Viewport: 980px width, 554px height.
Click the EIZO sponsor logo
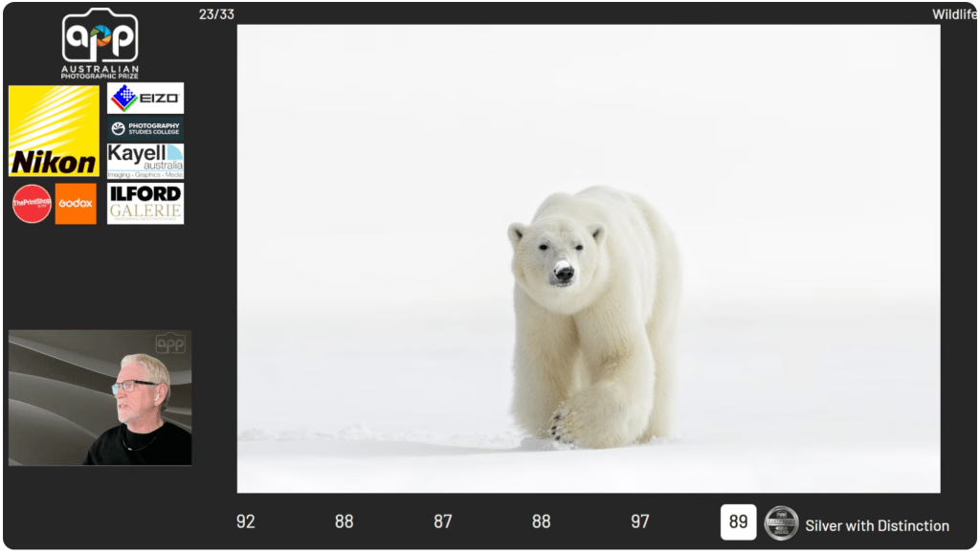coord(145,98)
